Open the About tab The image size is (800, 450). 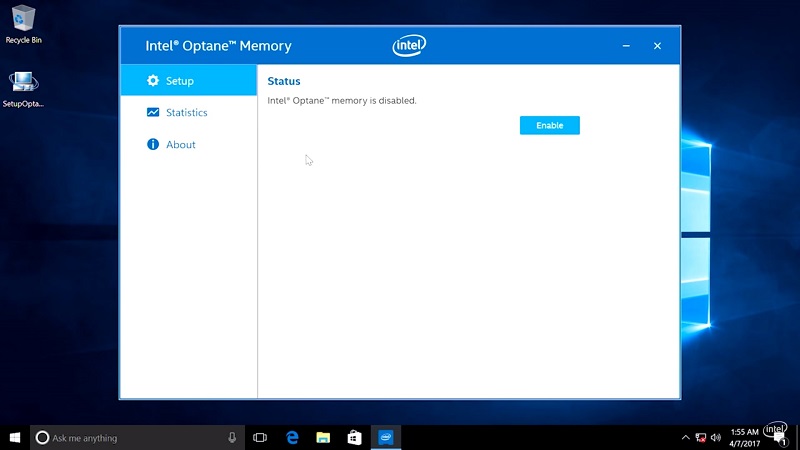pos(188,144)
